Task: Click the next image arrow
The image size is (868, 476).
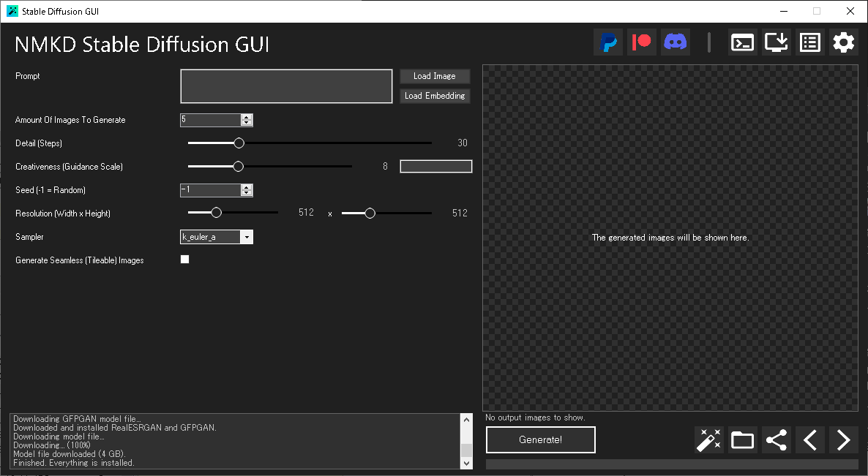Action: coord(843,439)
